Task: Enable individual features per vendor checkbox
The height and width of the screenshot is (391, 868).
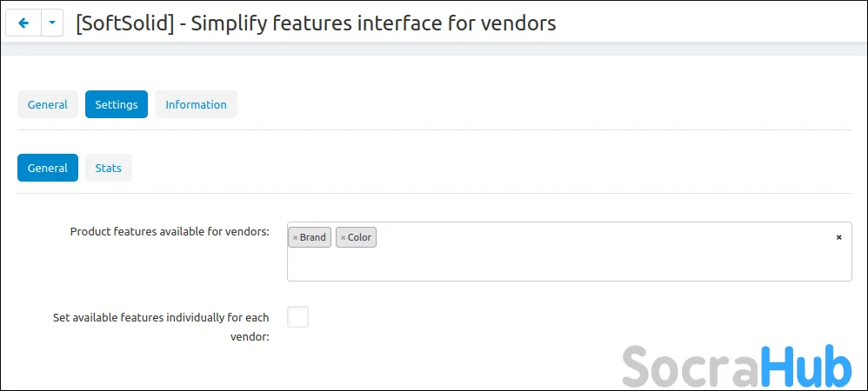Action: tap(297, 317)
